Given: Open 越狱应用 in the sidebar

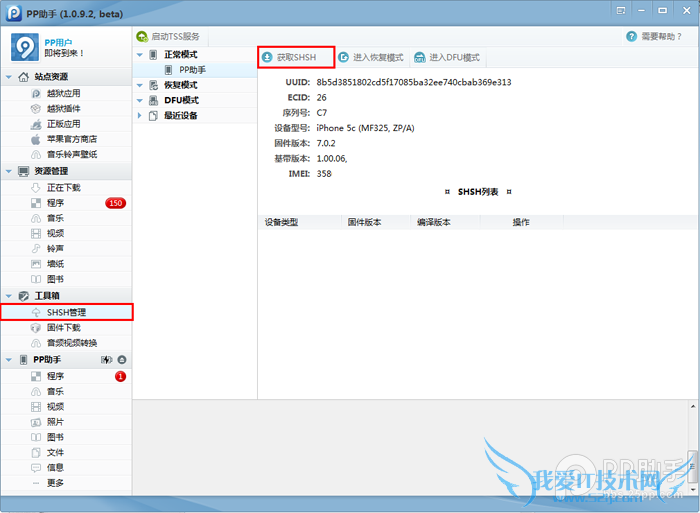Looking at the screenshot, I should coord(66,94).
